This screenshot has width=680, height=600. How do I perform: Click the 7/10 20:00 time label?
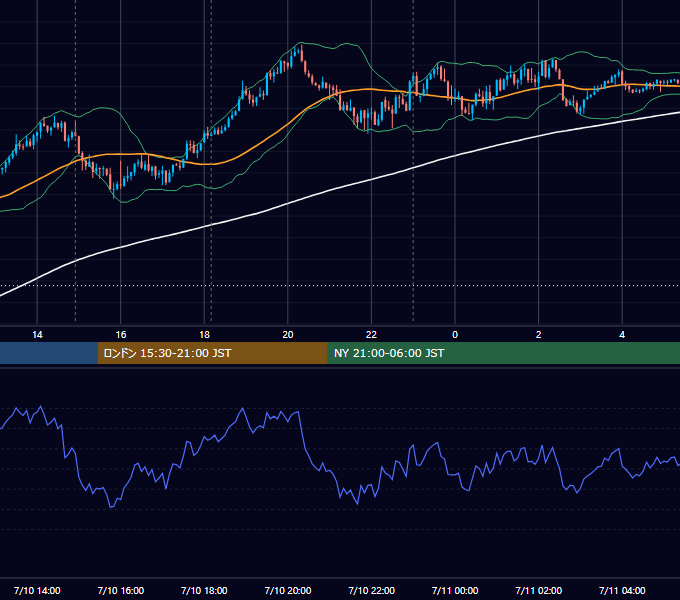[288, 590]
